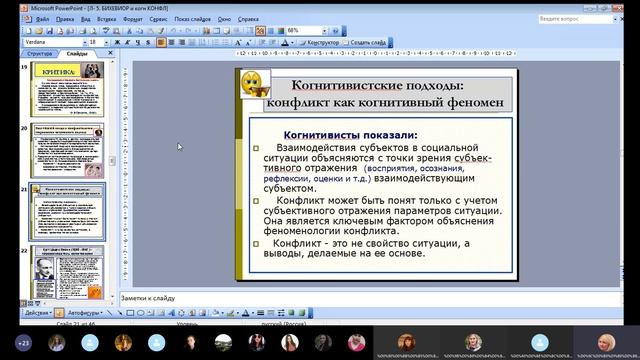Click the Open folder icon in toolbar
The height and width of the screenshot is (360, 640).
(x=39, y=31)
